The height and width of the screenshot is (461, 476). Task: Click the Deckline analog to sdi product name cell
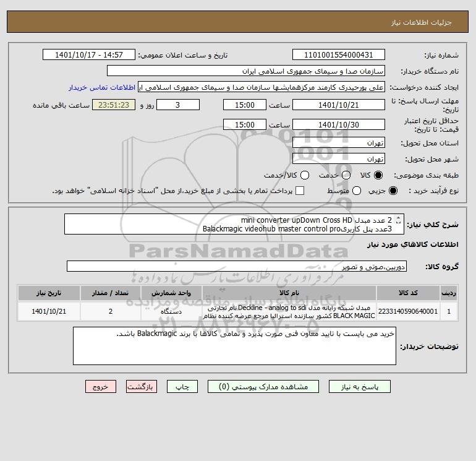coord(289,311)
